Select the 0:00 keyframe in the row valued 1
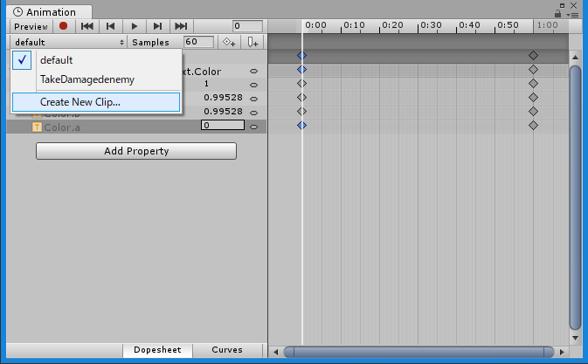Screen dimensions: 588x364 pyautogui.click(x=302, y=83)
